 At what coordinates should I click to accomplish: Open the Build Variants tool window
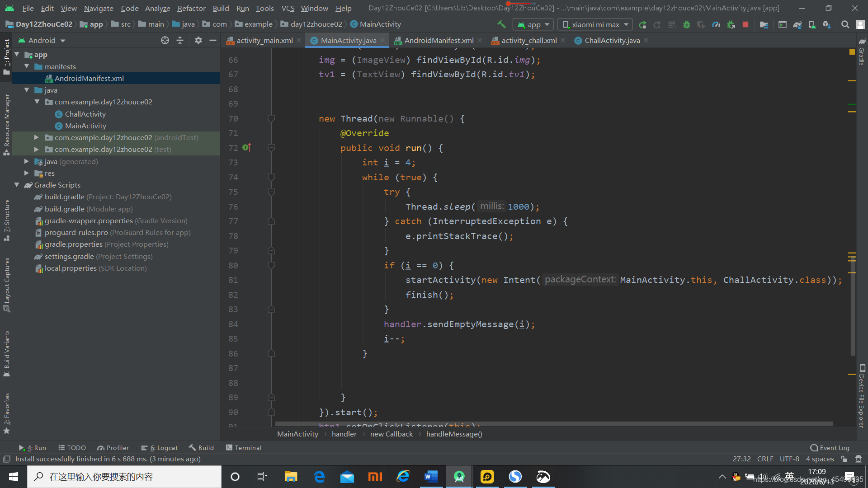click(6, 353)
